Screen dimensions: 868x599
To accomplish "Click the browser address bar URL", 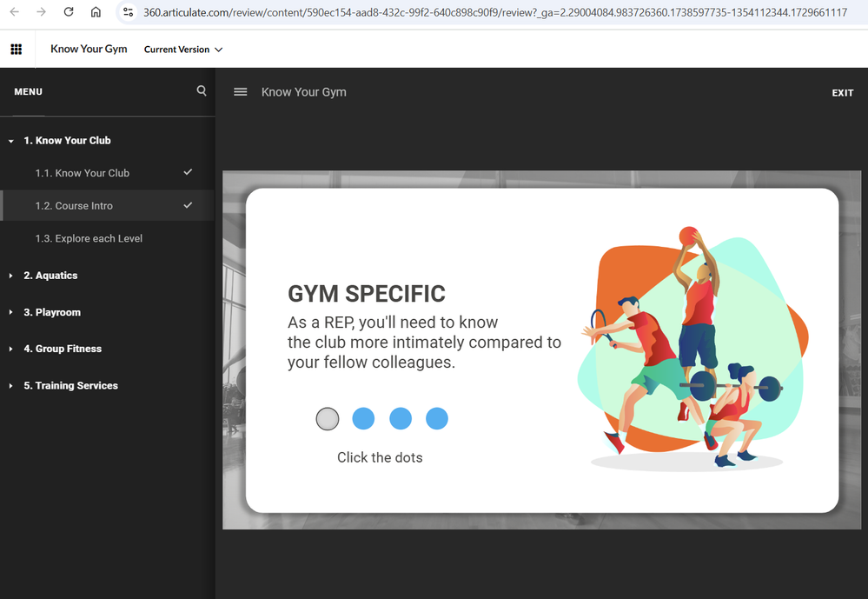I will coord(495,12).
